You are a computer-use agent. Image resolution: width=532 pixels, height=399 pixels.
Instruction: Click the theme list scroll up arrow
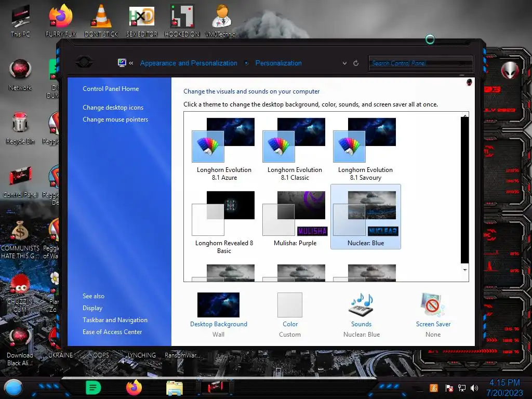click(465, 115)
